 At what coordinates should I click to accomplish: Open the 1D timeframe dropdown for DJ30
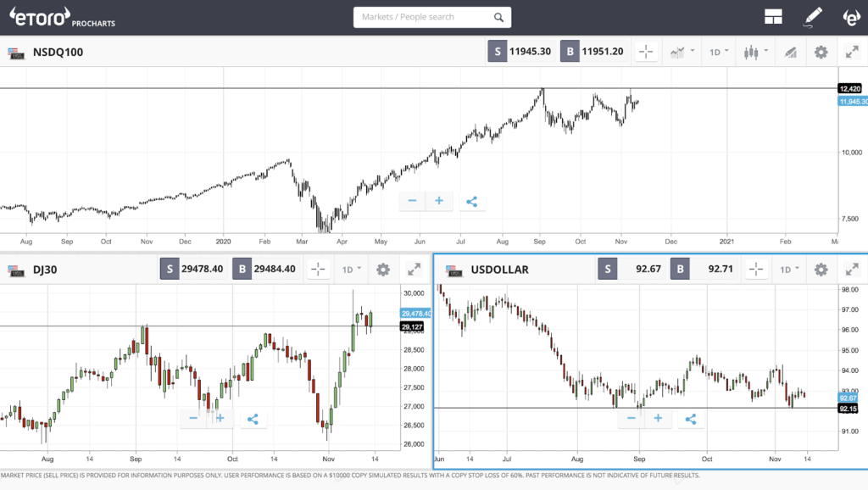(351, 270)
